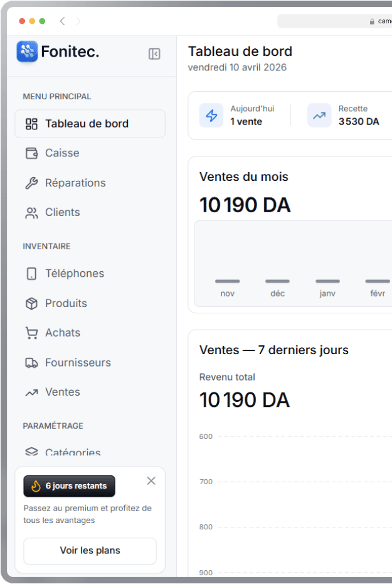Open Réparations via its wrench icon
Viewport: 392px width, 584px height.
(x=32, y=183)
